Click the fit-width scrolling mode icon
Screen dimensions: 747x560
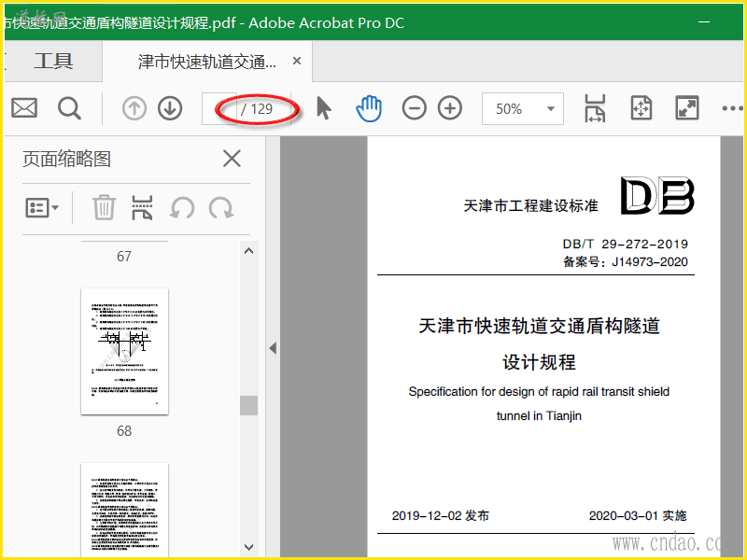pos(595,108)
